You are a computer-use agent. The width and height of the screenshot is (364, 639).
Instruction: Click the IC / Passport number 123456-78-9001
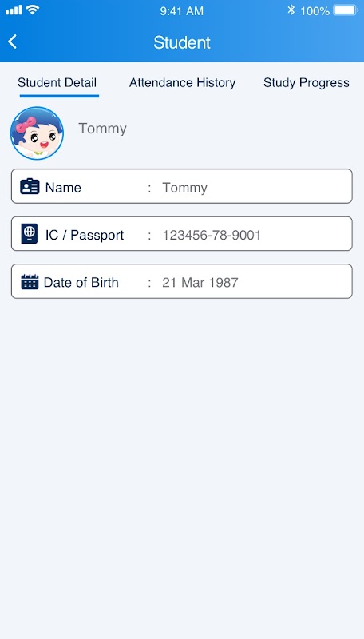pos(212,235)
